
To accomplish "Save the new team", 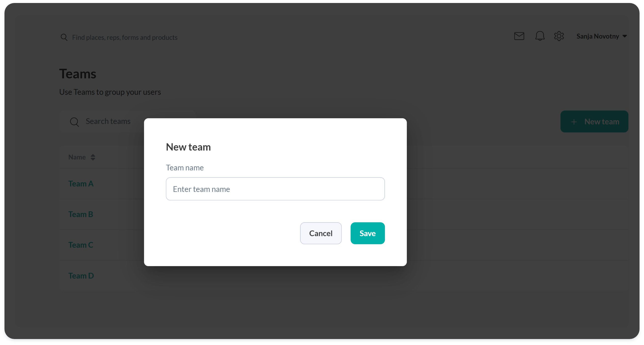I will [x=367, y=233].
